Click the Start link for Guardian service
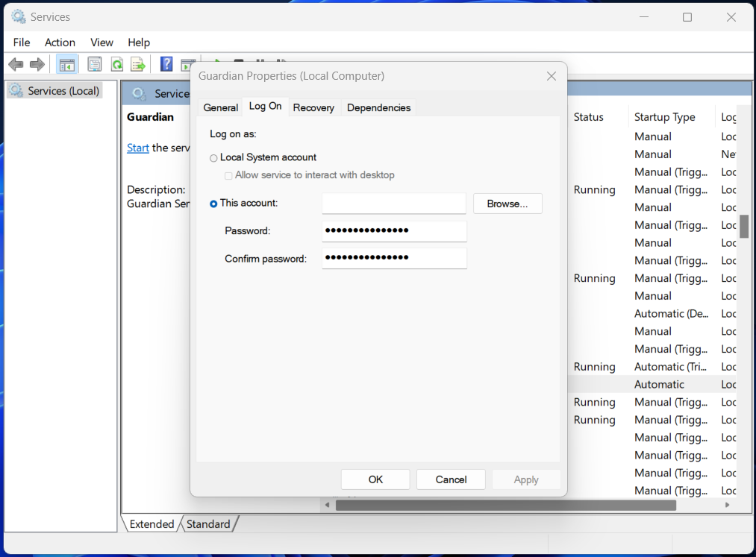Image resolution: width=756 pixels, height=557 pixels. point(138,148)
